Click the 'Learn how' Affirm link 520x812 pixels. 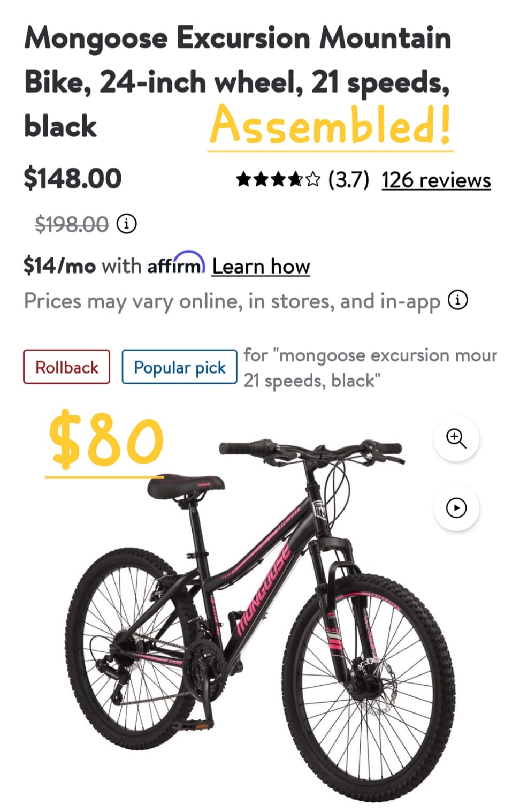click(261, 266)
